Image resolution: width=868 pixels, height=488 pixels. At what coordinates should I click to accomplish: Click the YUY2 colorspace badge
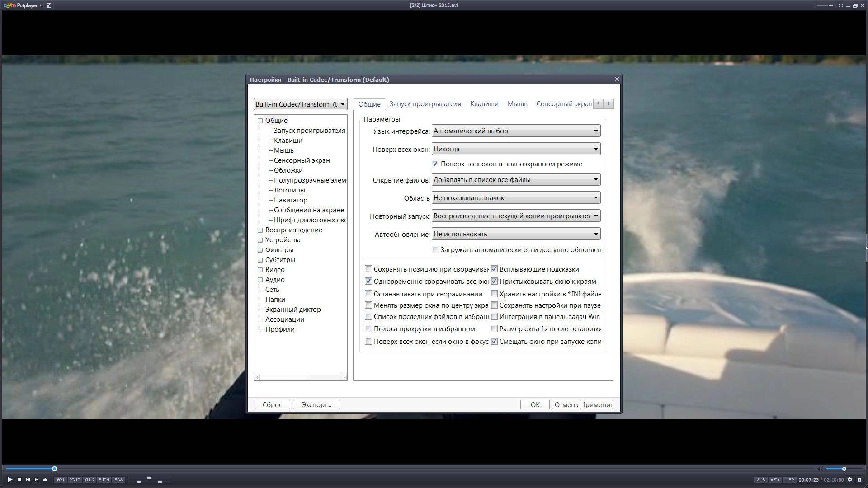pos(90,480)
